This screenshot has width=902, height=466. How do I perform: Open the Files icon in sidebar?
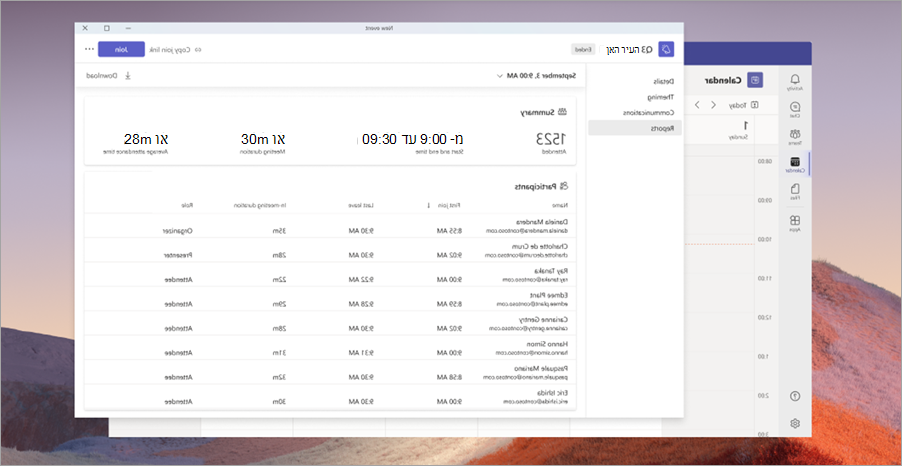(795, 192)
